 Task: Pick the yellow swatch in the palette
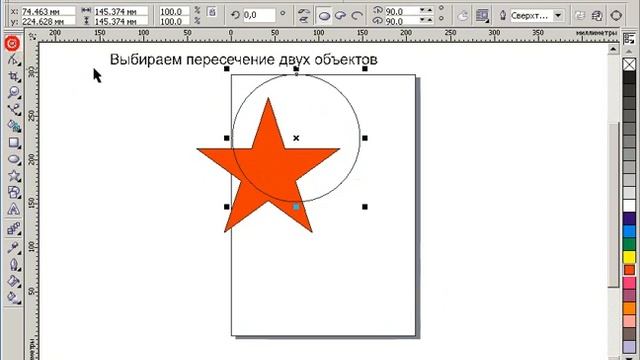pos(629,257)
